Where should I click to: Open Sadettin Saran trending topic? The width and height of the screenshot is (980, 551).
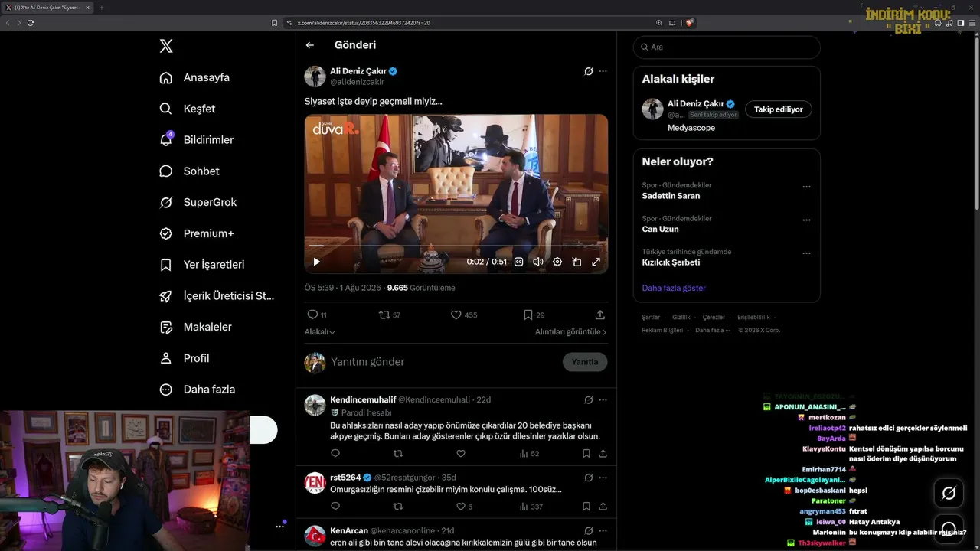pos(671,196)
